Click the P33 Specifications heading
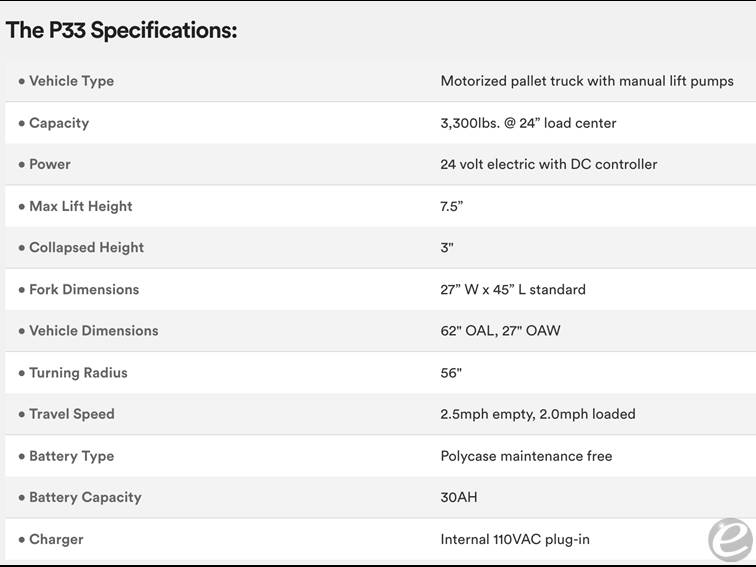 tap(122, 30)
